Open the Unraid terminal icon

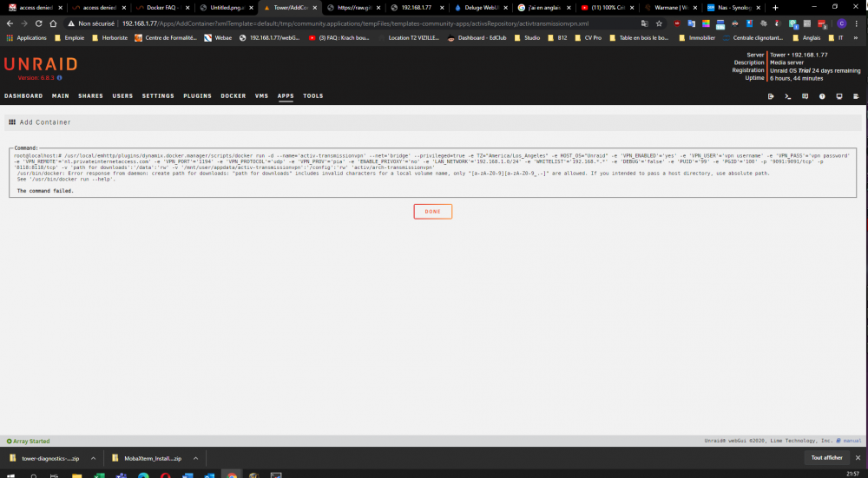click(788, 96)
